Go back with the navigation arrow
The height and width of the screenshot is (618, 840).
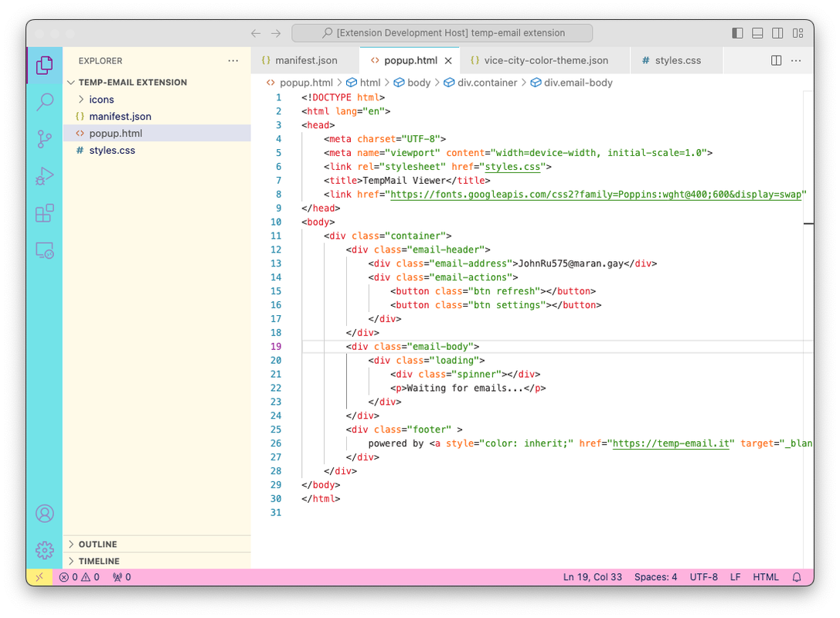pos(256,33)
